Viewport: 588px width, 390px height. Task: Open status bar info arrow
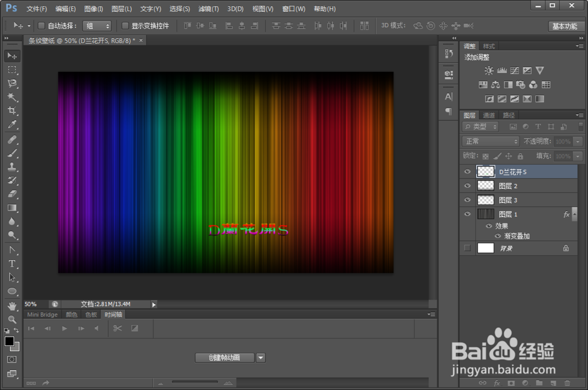point(153,305)
